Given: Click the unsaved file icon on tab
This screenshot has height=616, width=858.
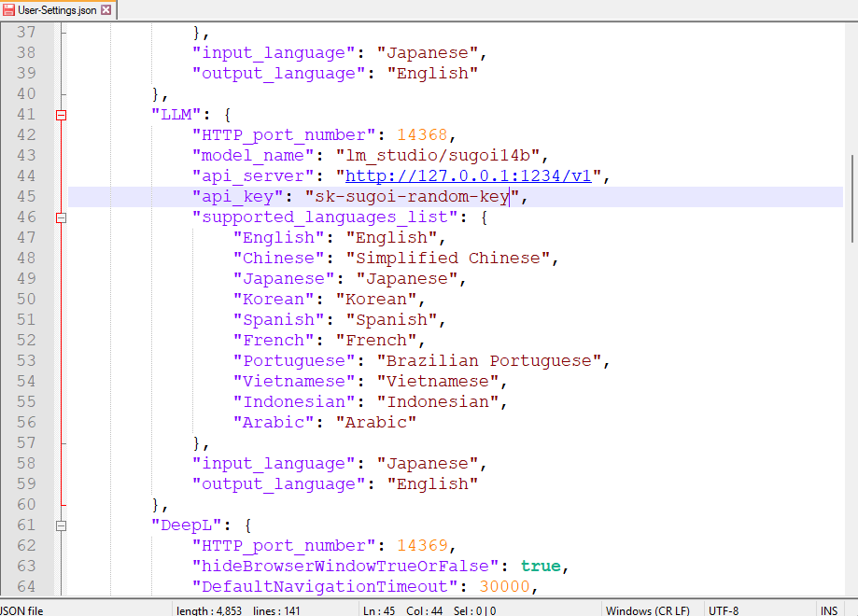Looking at the screenshot, I should point(8,10).
